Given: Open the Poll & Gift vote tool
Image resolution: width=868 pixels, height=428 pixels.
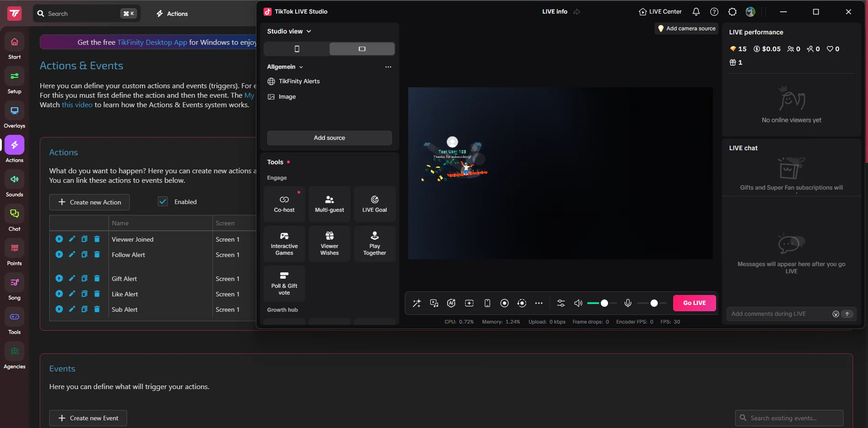Looking at the screenshot, I should tap(284, 284).
